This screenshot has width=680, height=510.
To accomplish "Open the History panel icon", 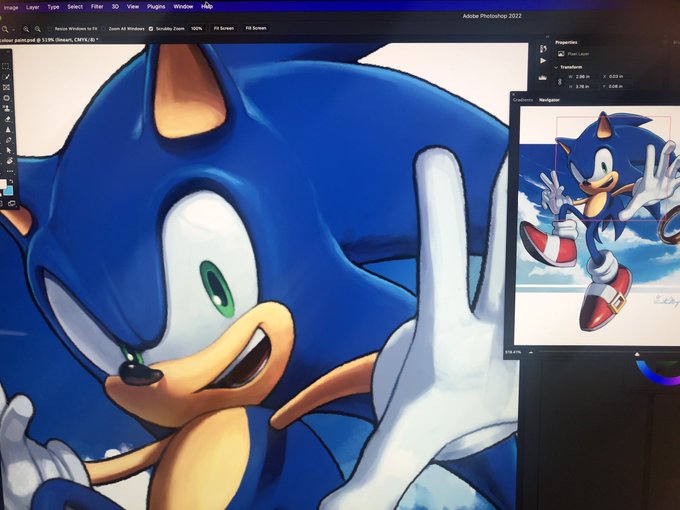I will [543, 49].
